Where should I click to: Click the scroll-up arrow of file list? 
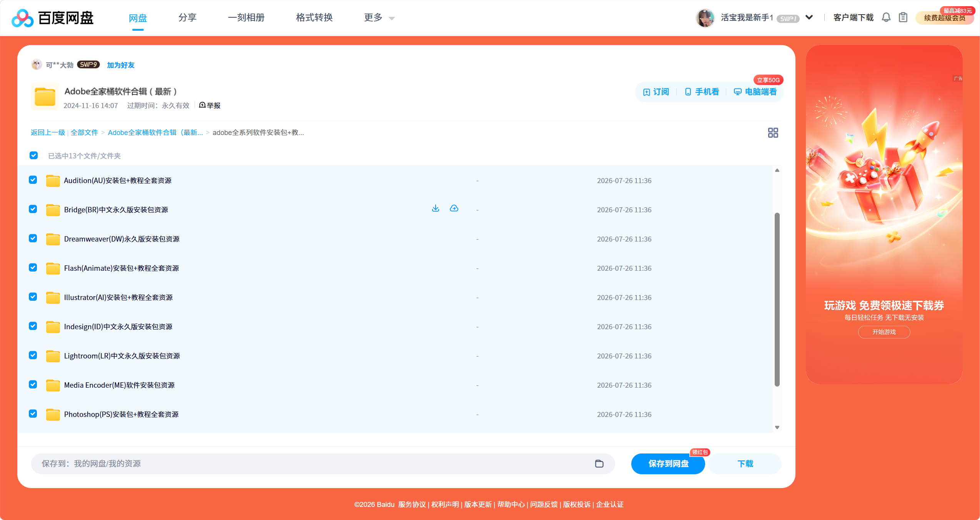click(x=777, y=170)
